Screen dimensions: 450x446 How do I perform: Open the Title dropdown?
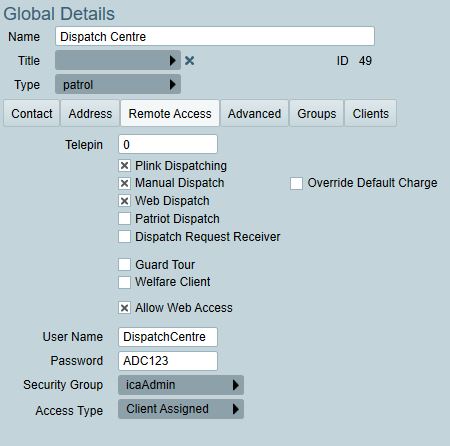(x=118, y=60)
